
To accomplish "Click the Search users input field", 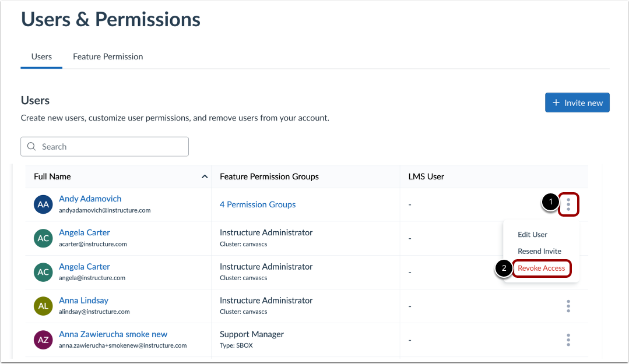I will (x=111, y=147).
